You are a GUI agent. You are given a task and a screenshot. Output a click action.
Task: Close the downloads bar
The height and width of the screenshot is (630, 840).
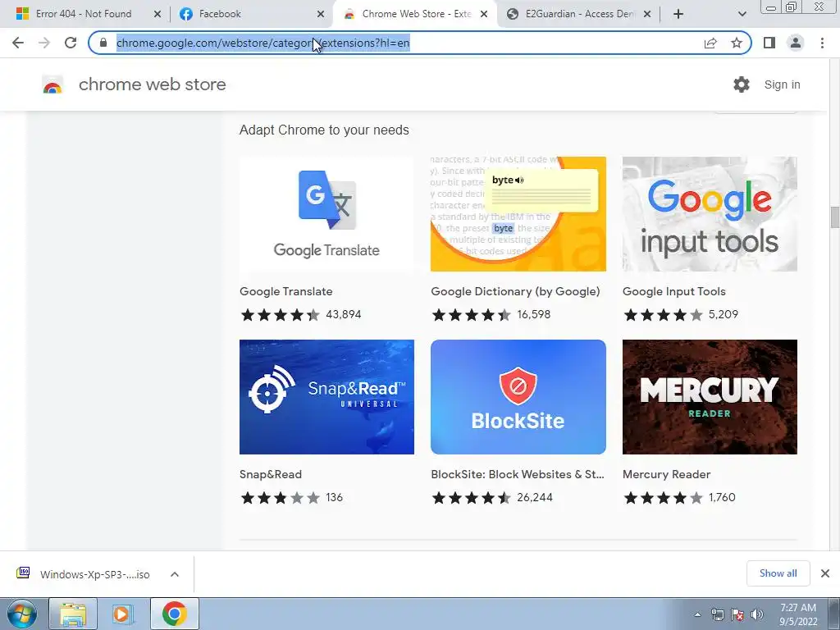coord(825,573)
